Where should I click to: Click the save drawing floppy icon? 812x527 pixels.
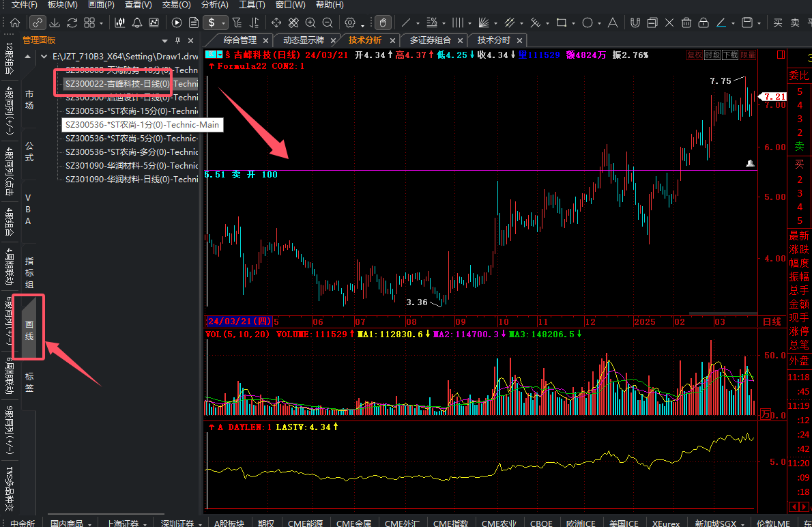point(746,23)
